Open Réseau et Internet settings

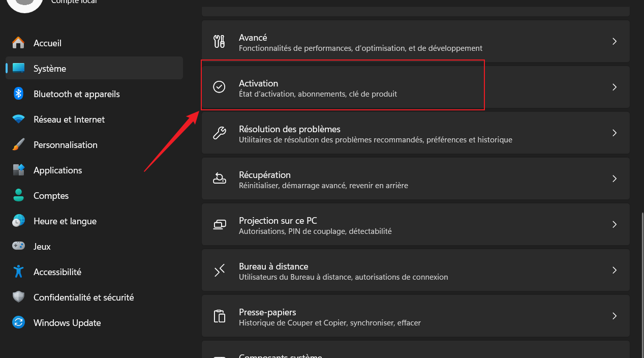coord(94,119)
